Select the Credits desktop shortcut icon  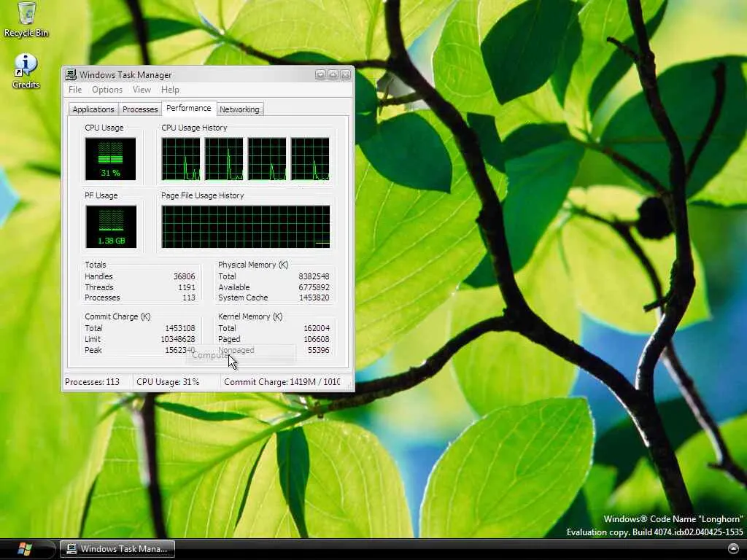pos(26,71)
